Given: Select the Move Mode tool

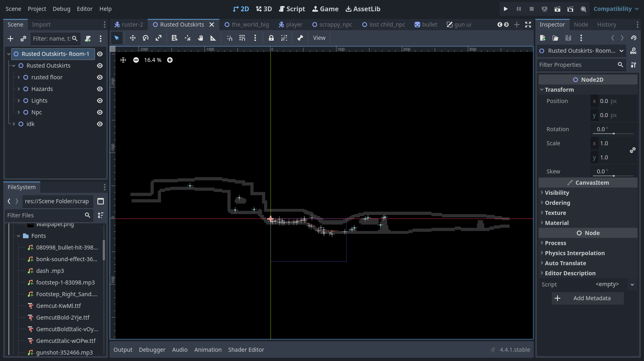Looking at the screenshot, I should point(132,38).
